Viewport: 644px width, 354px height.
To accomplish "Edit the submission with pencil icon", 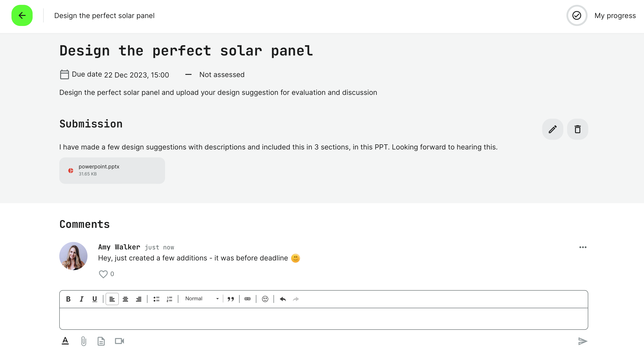I will click(553, 129).
